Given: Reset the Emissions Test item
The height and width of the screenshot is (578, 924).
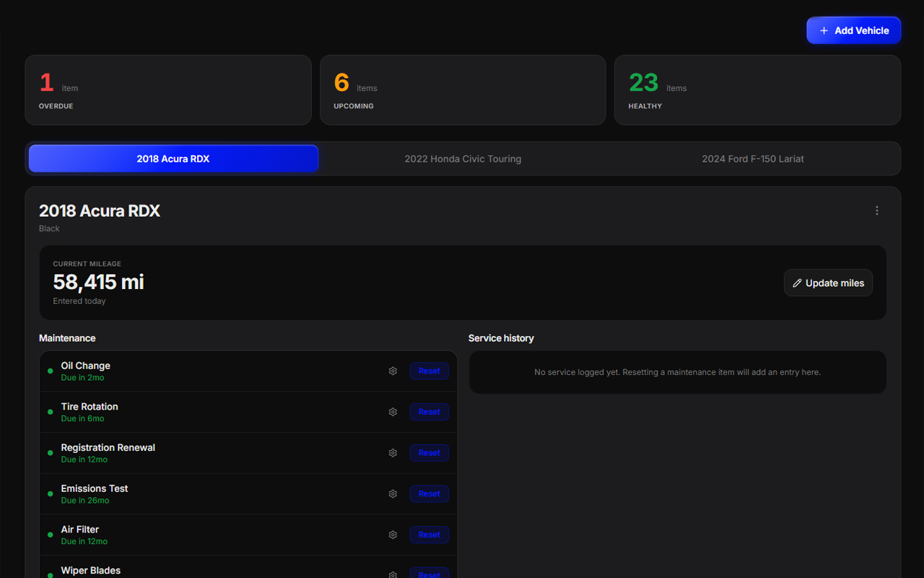Looking at the screenshot, I should point(430,494).
